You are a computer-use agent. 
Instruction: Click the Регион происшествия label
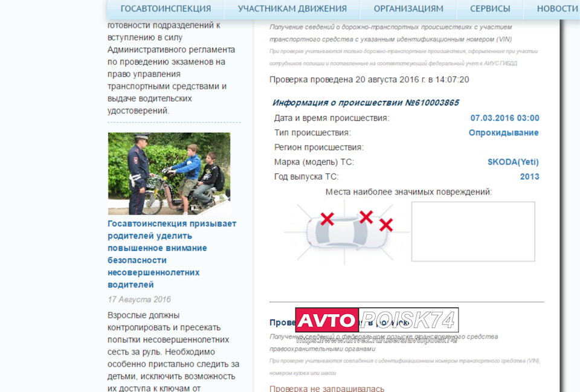(319, 147)
